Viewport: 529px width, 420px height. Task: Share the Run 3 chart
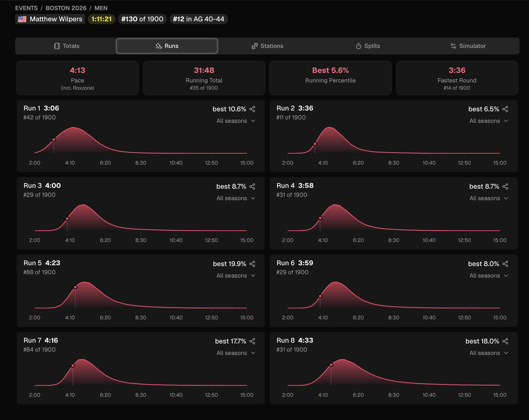coord(252,186)
